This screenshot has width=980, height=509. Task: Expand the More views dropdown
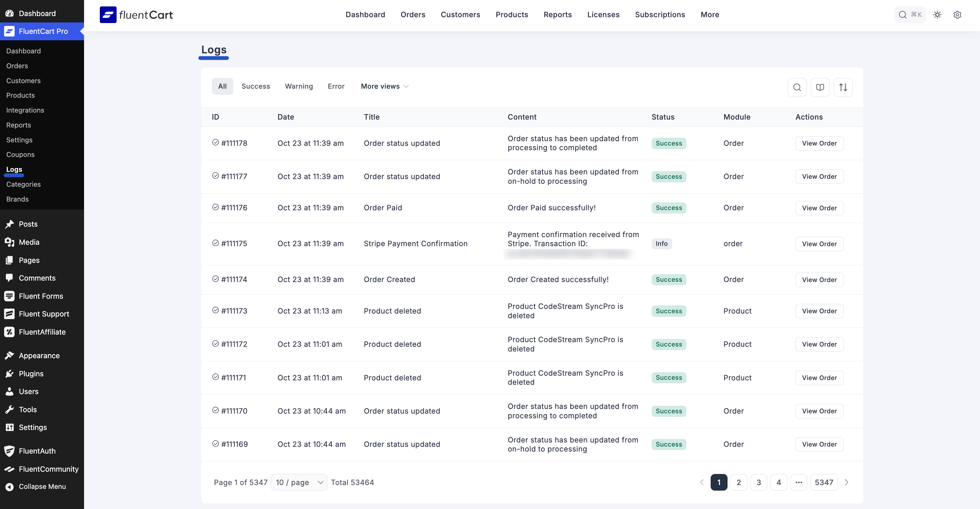point(385,86)
